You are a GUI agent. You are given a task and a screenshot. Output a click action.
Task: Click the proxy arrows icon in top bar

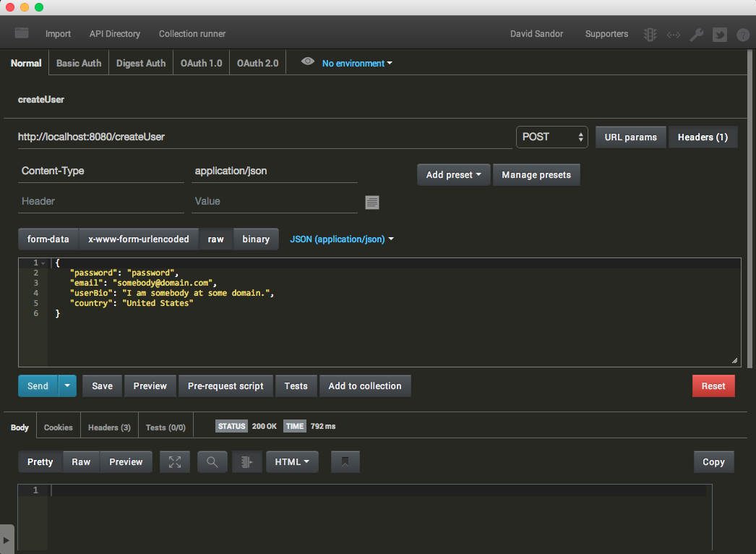point(673,35)
